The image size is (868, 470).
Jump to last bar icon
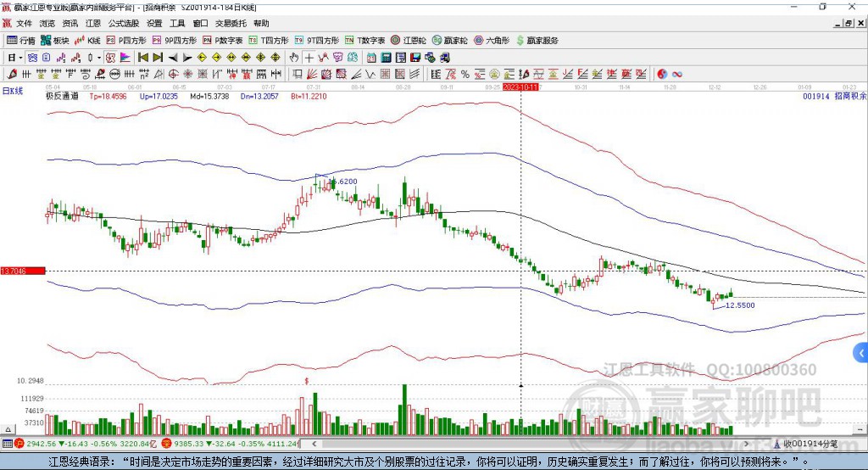[x=158, y=57]
